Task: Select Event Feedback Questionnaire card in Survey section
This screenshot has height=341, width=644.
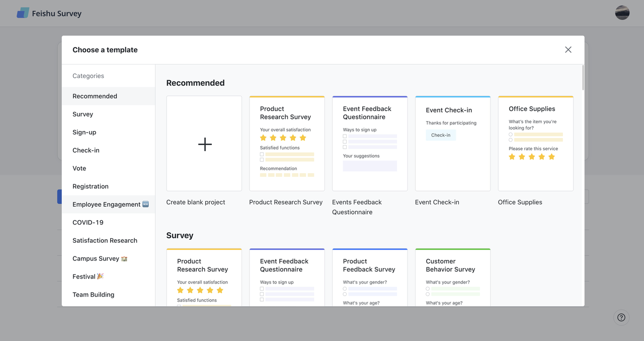Action: pos(287,278)
